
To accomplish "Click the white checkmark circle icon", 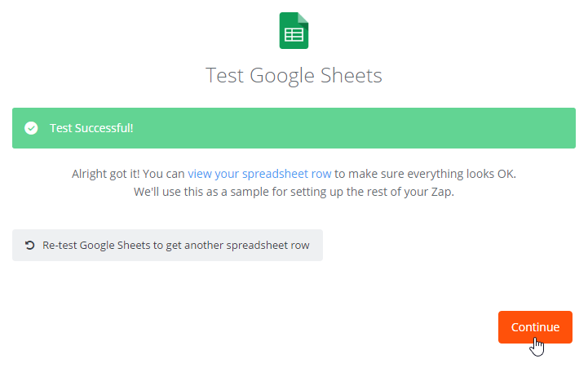I will point(31,128).
